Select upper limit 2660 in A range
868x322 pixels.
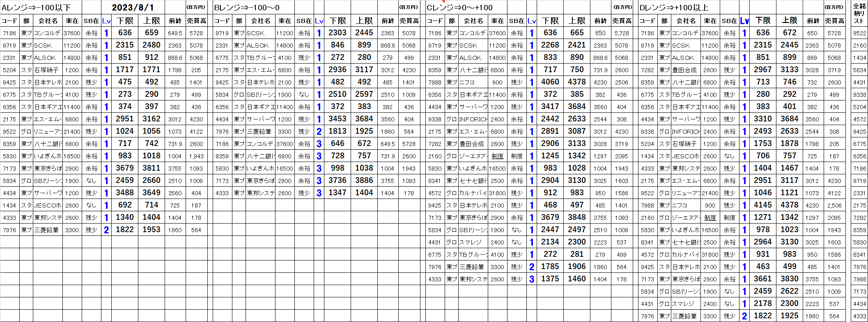(x=152, y=180)
